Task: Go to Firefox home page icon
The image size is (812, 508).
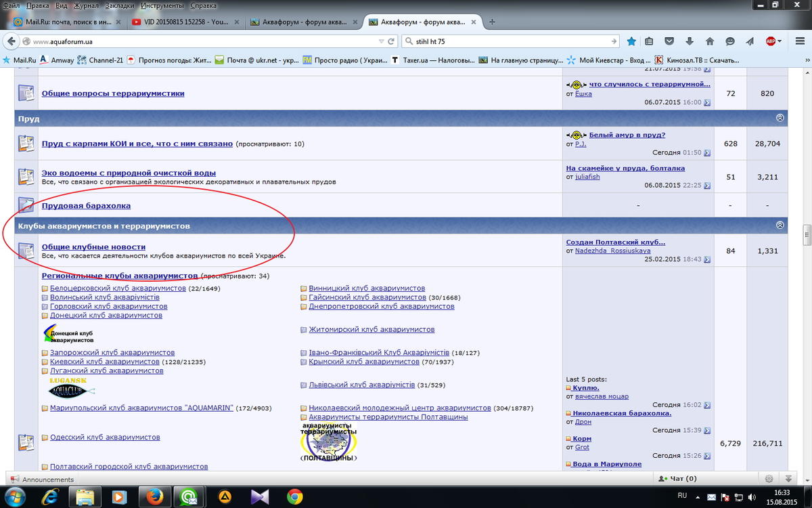Action: click(x=710, y=41)
